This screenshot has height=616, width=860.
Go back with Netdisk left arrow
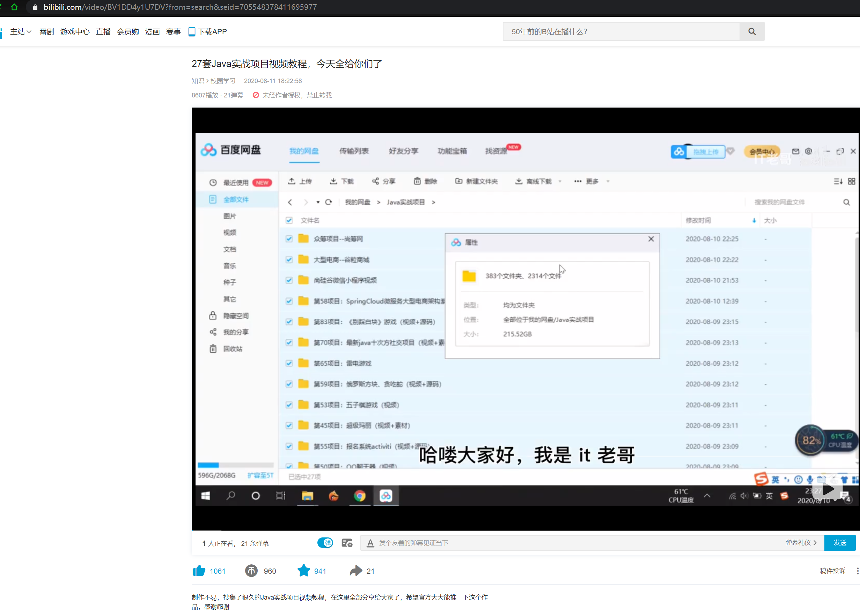(x=290, y=202)
